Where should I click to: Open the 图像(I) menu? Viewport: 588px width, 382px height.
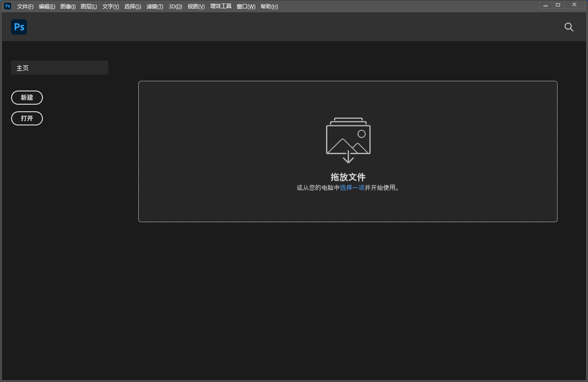click(68, 7)
